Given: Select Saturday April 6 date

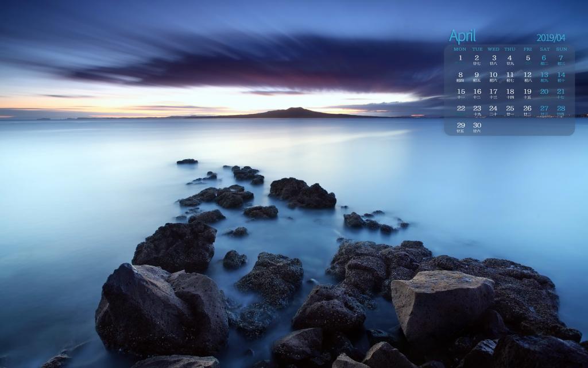Looking at the screenshot, I should tap(544, 59).
